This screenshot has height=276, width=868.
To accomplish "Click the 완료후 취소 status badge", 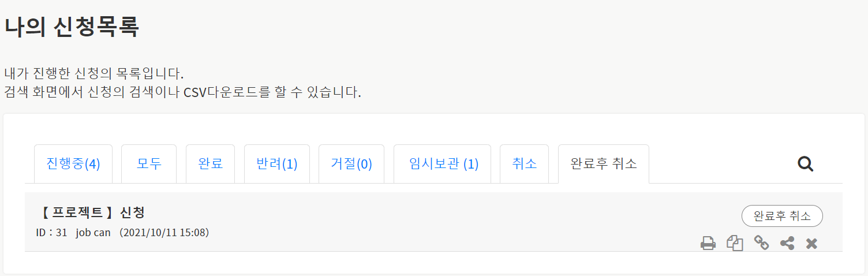I will (782, 216).
